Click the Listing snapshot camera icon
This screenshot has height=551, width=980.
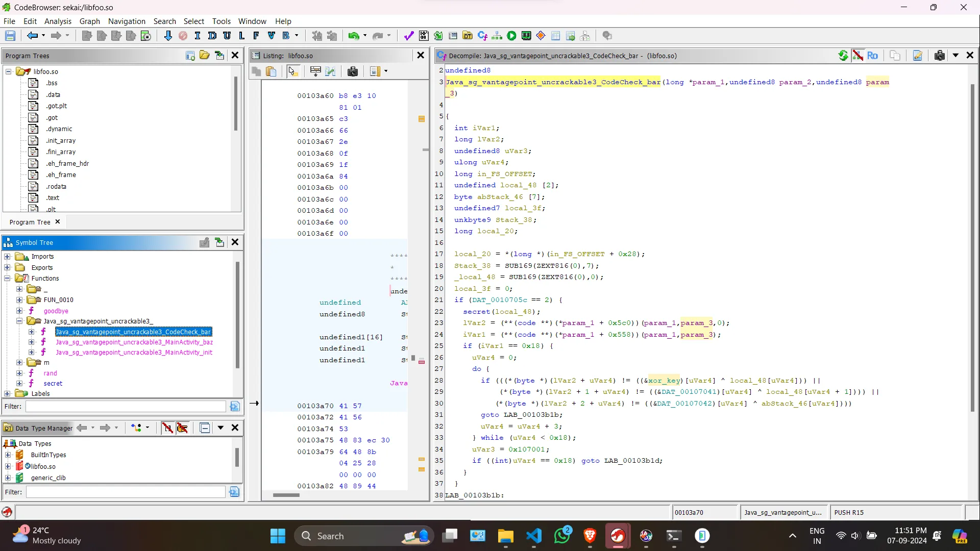pos(352,71)
